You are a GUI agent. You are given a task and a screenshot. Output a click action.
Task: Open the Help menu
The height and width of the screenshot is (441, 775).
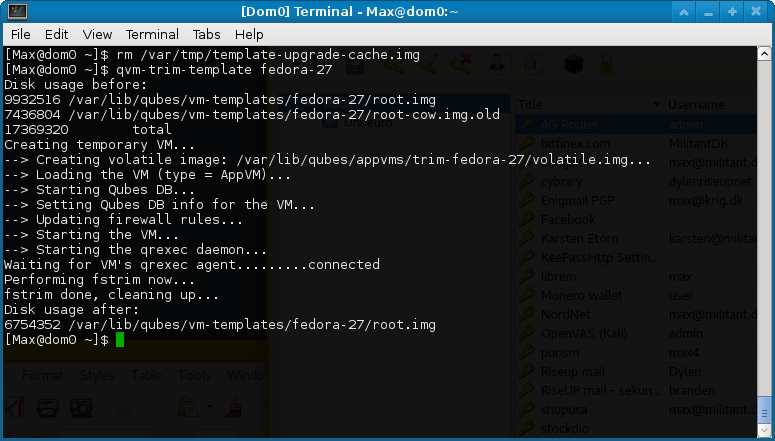click(249, 35)
